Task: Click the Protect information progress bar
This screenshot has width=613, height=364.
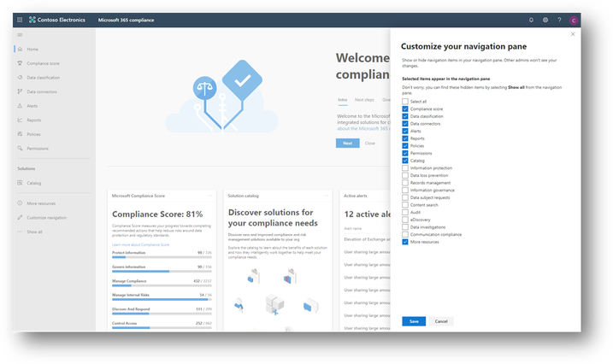Action: [162, 257]
